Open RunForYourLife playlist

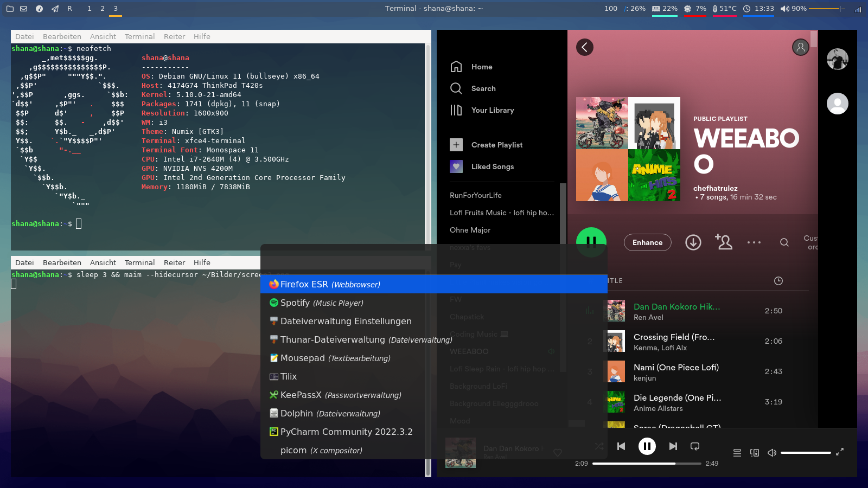(x=476, y=195)
